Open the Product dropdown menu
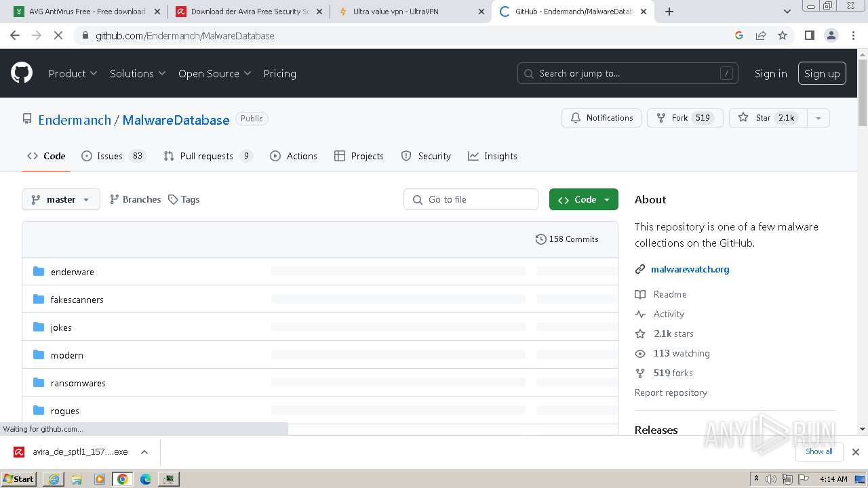Screen dimensions: 868x488 73,73
